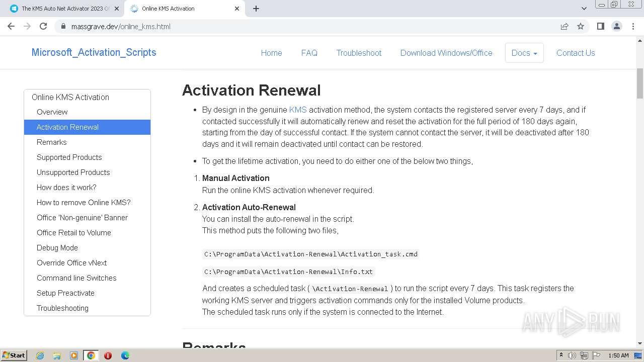Select the Online KMS Activation tab
The height and width of the screenshot is (362, 644).
[x=185, y=9]
